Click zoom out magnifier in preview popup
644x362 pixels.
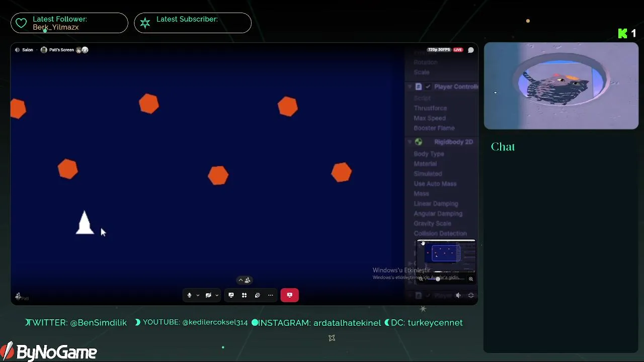(x=421, y=279)
